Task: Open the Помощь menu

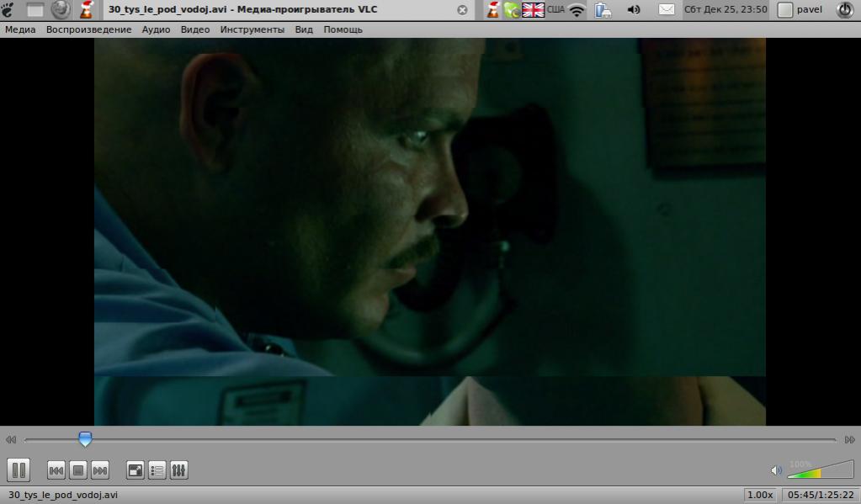Action: click(x=343, y=29)
